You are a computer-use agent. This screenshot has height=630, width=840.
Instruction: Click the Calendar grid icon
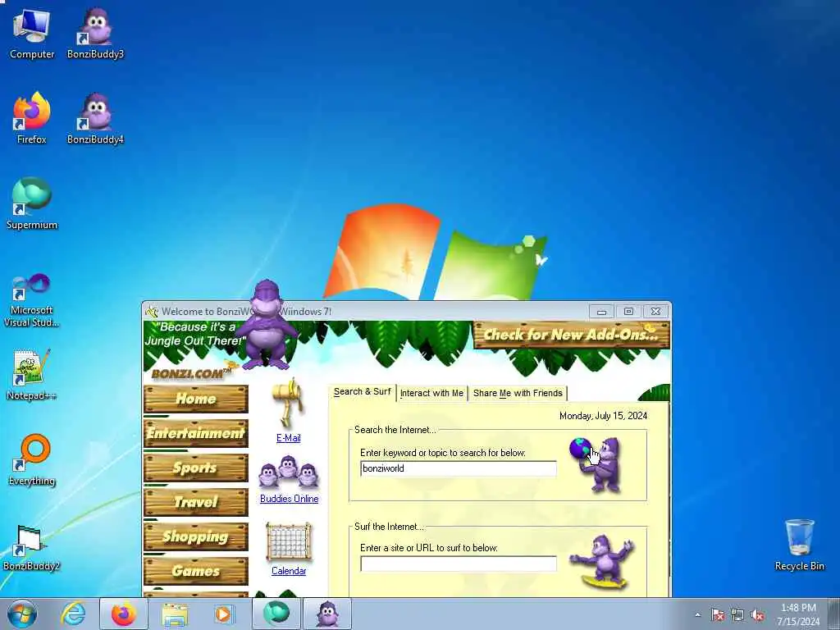tap(288, 541)
